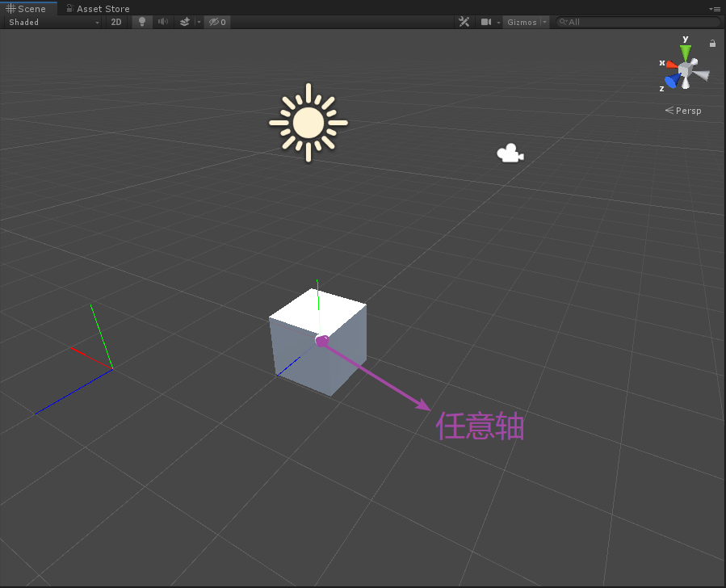Toggle scene effects (skybox, fog) button
726x588 pixels.
185,23
